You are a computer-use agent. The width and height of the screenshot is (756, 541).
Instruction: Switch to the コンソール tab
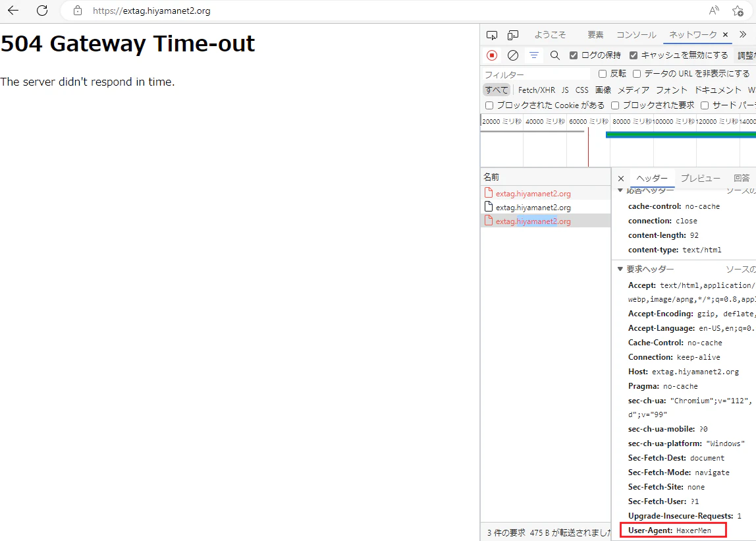point(636,35)
